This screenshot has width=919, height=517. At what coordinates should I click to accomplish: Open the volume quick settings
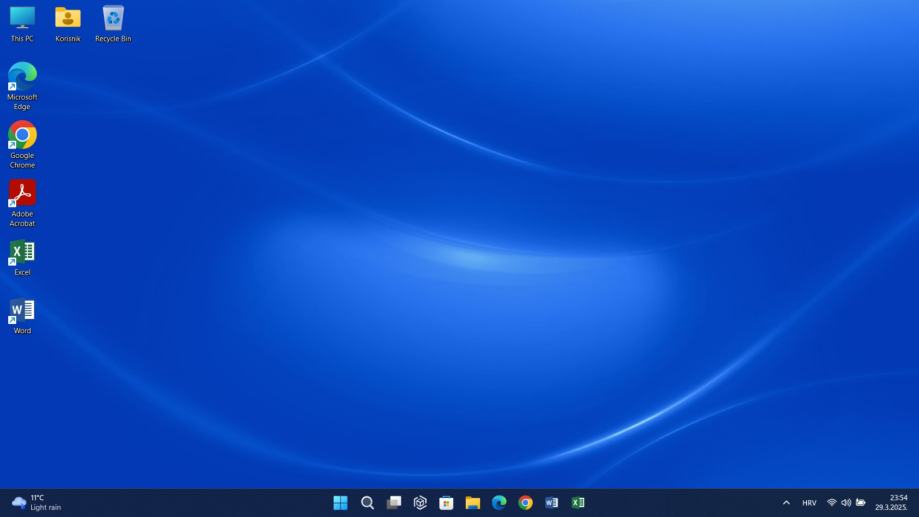846,503
